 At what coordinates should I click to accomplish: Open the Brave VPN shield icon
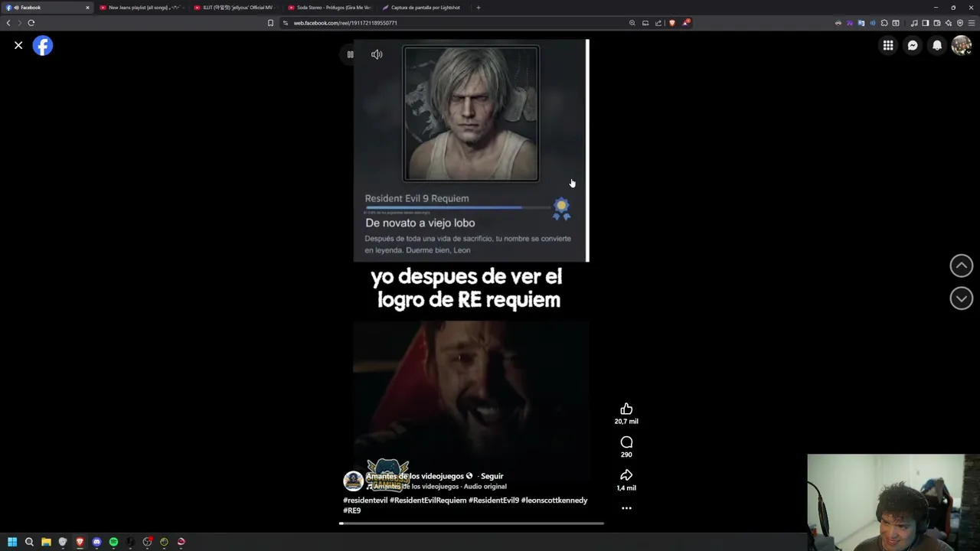pos(960,23)
